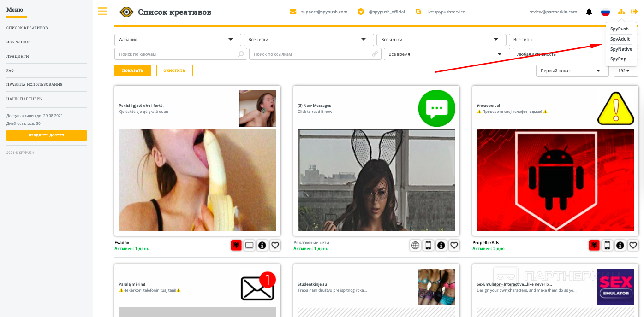Open the banana creative main image
The image size is (644, 317).
pos(197,180)
